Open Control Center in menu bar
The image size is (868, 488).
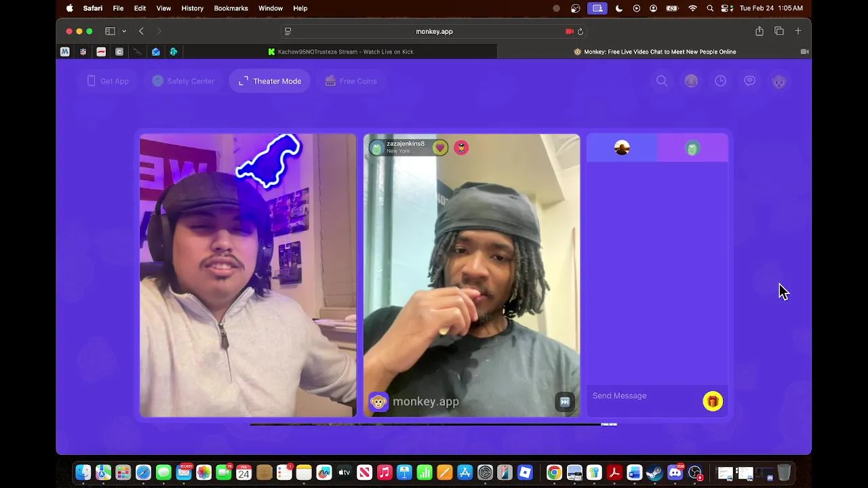[726, 8]
